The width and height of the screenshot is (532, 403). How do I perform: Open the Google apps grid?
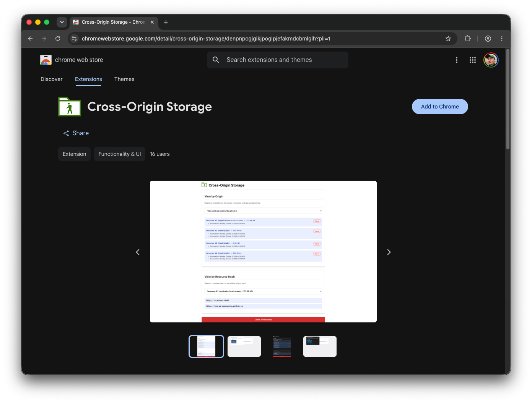(x=473, y=60)
